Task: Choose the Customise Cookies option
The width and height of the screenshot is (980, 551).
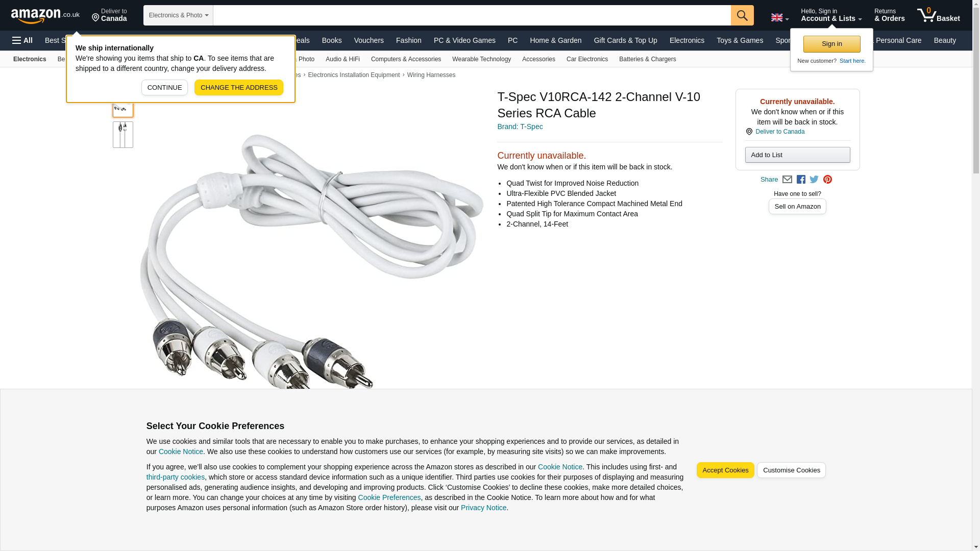Action: 791,470
